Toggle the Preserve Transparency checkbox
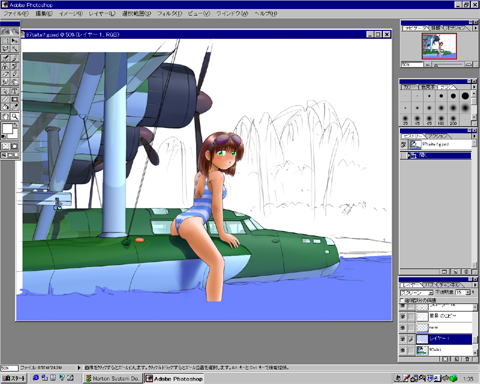This screenshot has height=384, width=480. [402, 300]
